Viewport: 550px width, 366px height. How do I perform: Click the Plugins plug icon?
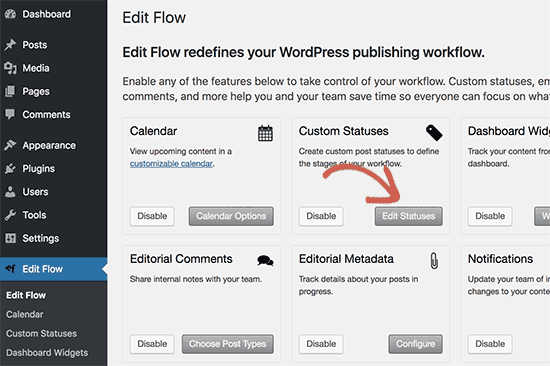[10, 168]
